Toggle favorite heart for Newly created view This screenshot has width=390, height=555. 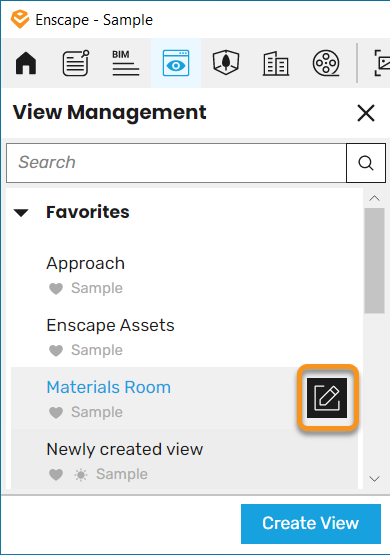click(x=56, y=474)
